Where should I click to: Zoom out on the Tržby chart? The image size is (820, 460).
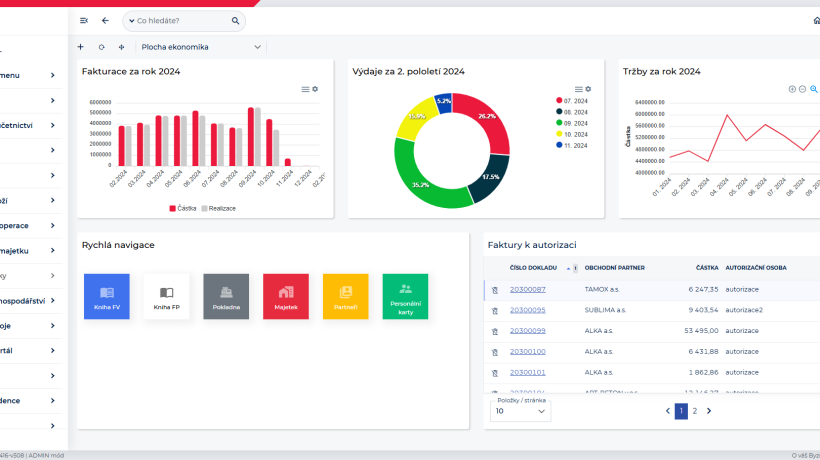(x=803, y=89)
